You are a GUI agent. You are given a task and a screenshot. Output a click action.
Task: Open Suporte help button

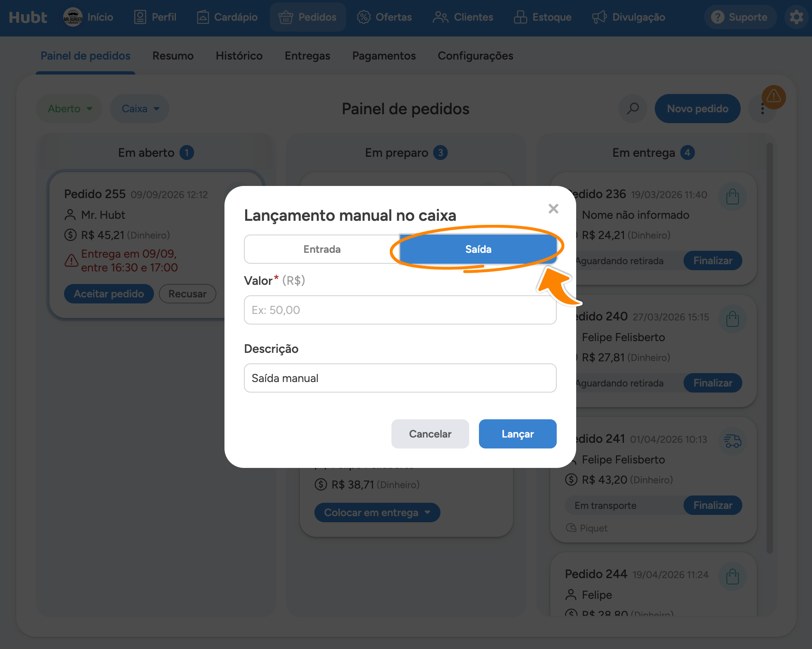(740, 17)
